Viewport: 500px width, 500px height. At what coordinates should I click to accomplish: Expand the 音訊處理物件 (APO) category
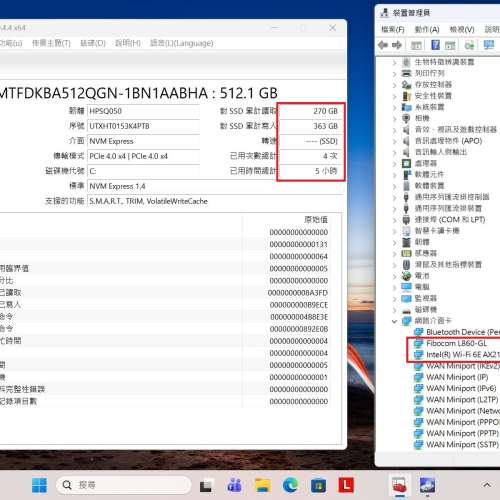395,141
